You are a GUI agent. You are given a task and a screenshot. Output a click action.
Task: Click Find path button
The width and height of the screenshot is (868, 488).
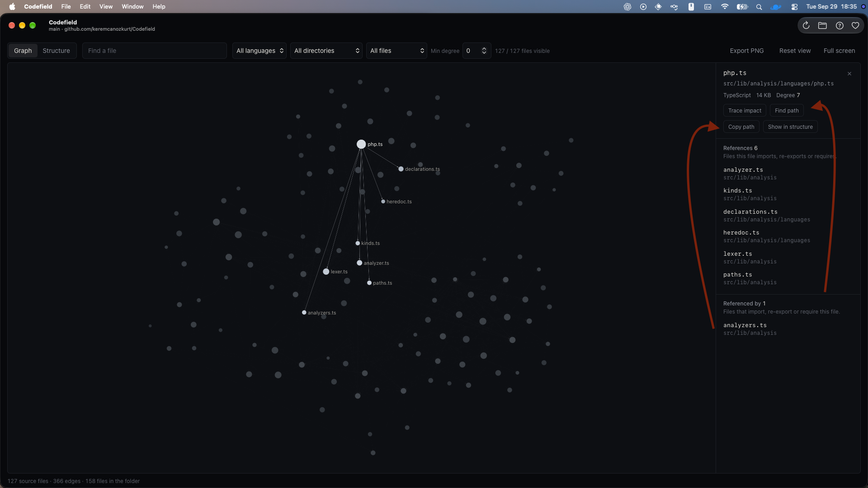787,111
